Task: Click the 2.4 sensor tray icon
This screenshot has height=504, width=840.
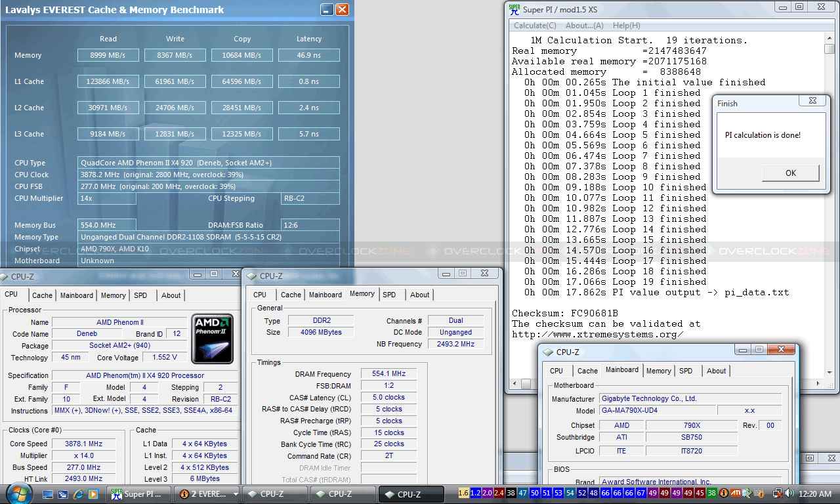Action: click(x=499, y=493)
